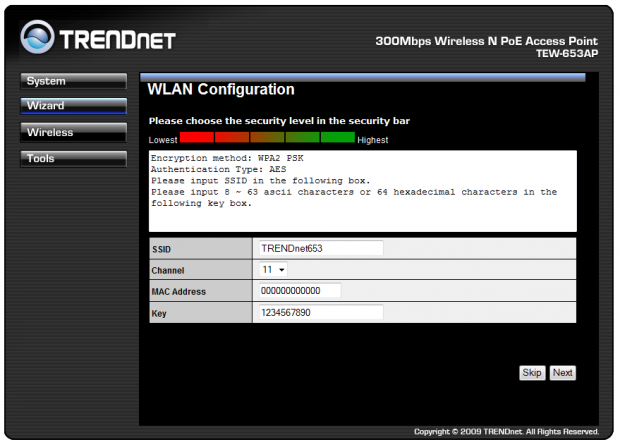The width and height of the screenshot is (620, 447).
Task: Open the Wireless menu
Action: (74, 133)
